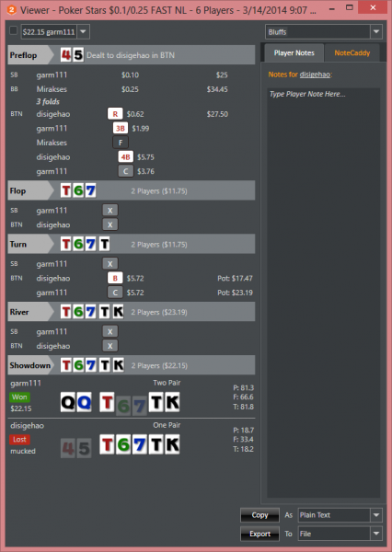Click garm111's P: 81.3 equity value
Screen dimensions: 392x552
click(243, 387)
